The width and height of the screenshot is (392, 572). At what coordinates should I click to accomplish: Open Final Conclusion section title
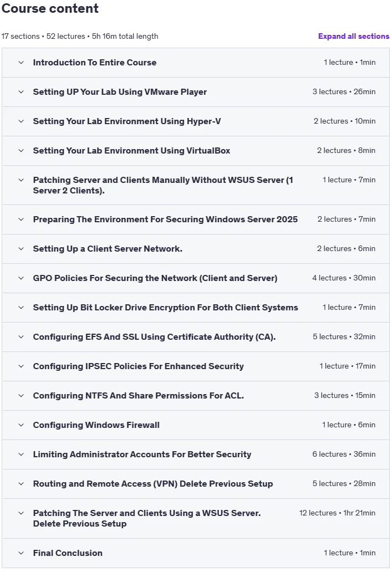point(68,553)
